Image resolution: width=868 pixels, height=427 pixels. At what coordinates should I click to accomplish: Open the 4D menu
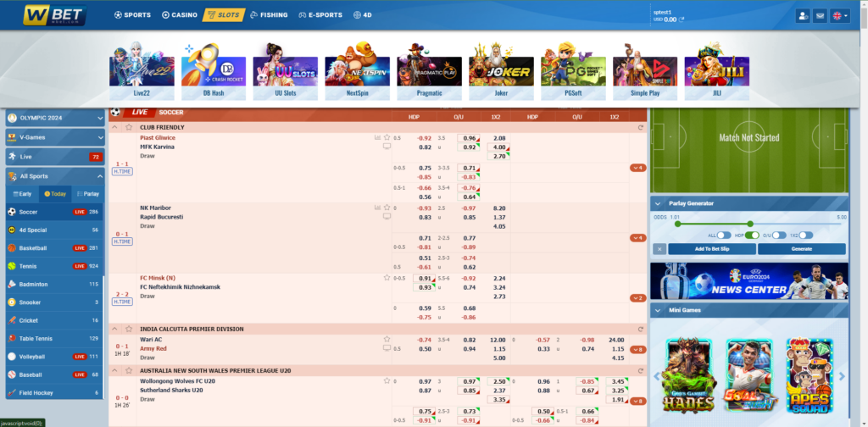point(363,15)
